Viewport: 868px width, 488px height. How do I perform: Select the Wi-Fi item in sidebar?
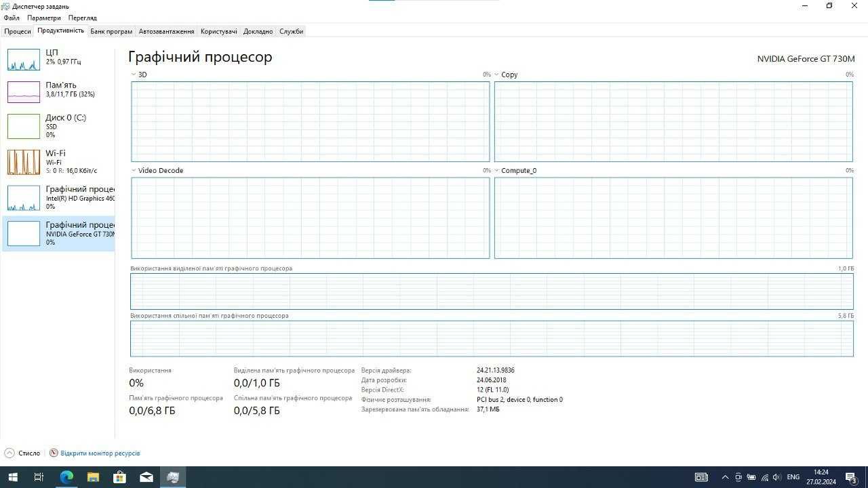click(x=58, y=162)
